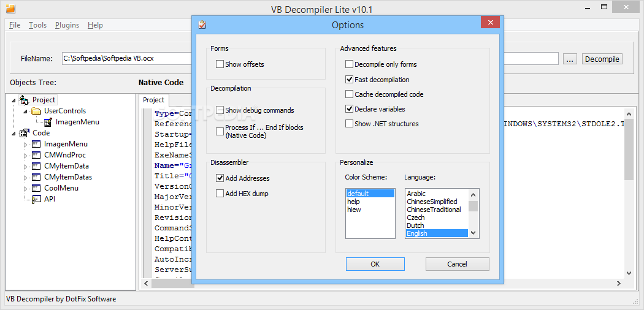Click the CMWndProc module icon
The height and width of the screenshot is (310, 644).
[36, 155]
